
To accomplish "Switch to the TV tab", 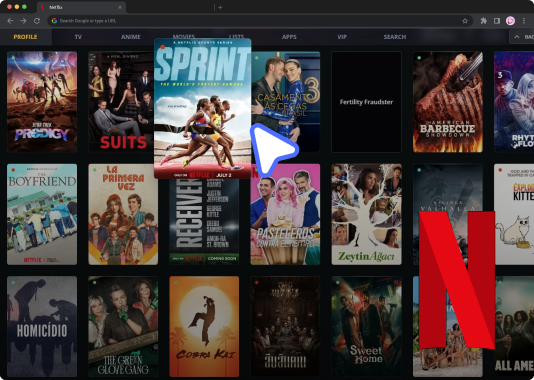I will tap(78, 37).
